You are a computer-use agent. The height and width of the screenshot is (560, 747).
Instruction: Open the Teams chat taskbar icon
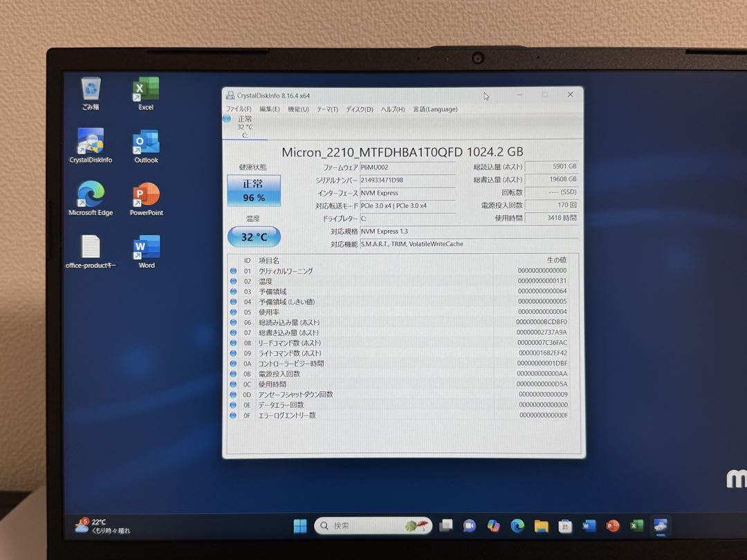pos(469,525)
